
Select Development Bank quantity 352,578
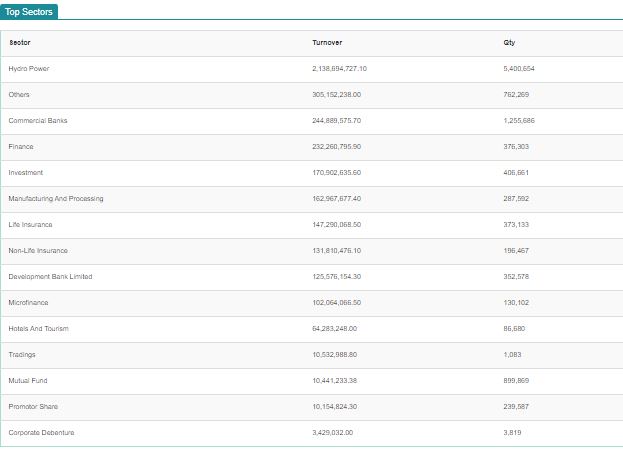tap(516, 276)
